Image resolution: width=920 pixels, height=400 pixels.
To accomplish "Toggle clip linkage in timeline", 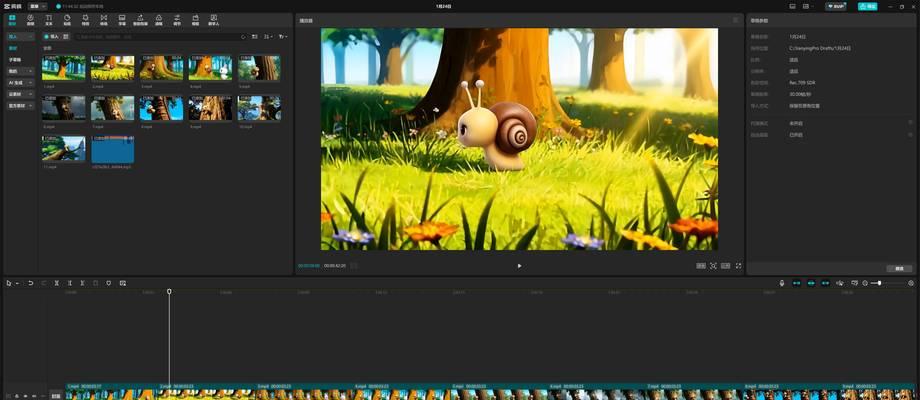I will (x=825, y=283).
